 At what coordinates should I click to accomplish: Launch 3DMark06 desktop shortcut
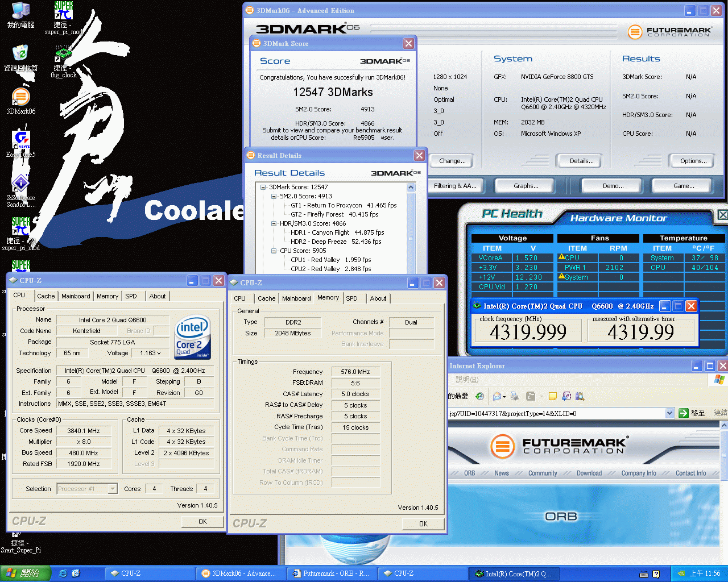[x=20, y=101]
